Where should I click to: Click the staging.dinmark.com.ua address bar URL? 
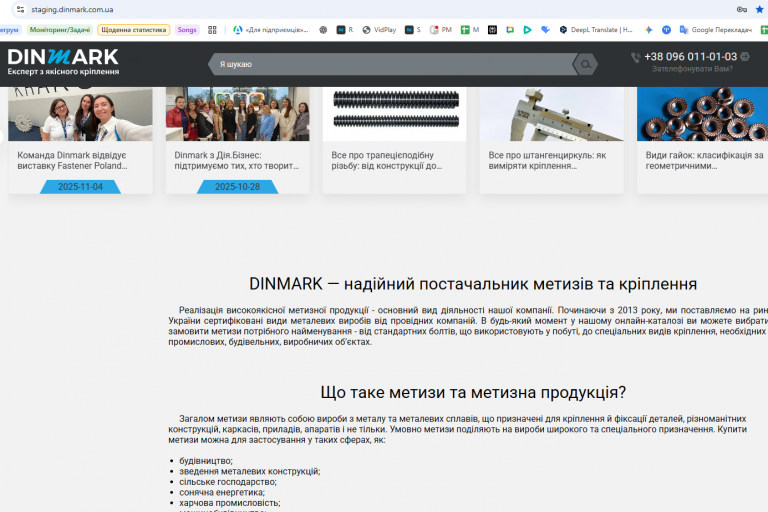72,9
